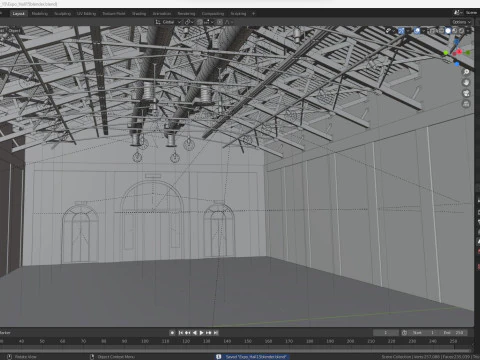
Task: Click the End frame field
Action: pyautogui.click(x=453, y=333)
